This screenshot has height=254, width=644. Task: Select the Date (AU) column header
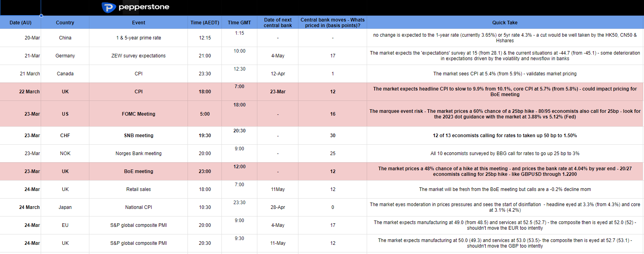(x=20, y=23)
